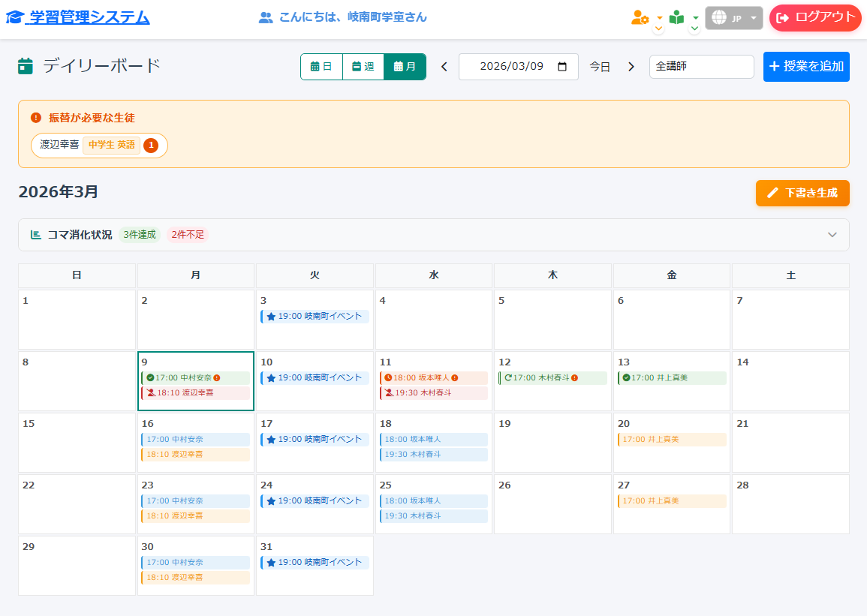Expand the コマ消化状況 panel chevron
Viewport: 867px width, 616px height.
[832, 235]
